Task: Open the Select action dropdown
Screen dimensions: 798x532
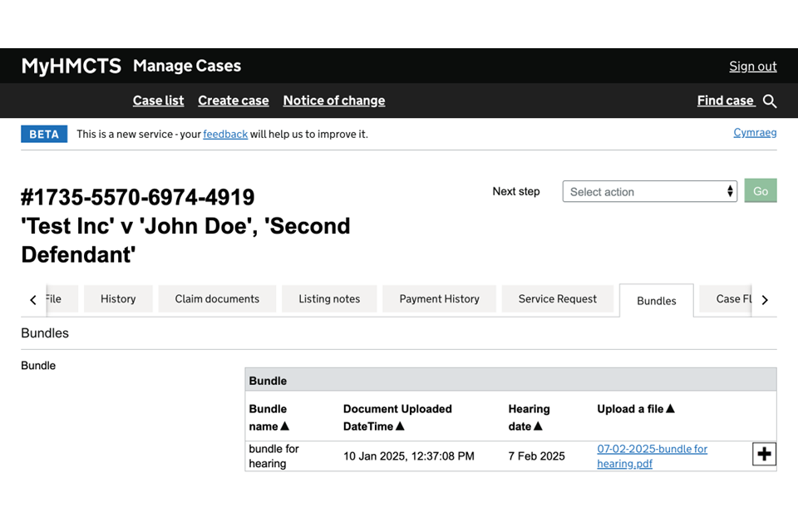Action: coord(649,192)
